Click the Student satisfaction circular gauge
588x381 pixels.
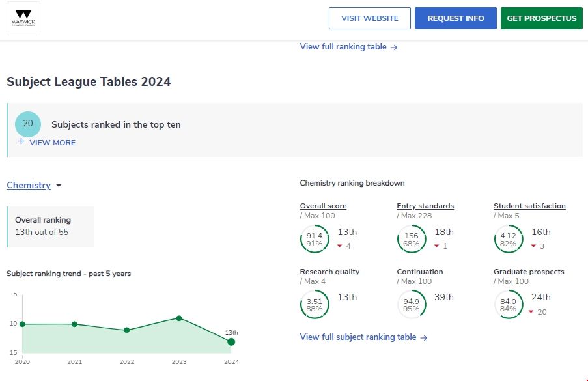[x=508, y=239]
